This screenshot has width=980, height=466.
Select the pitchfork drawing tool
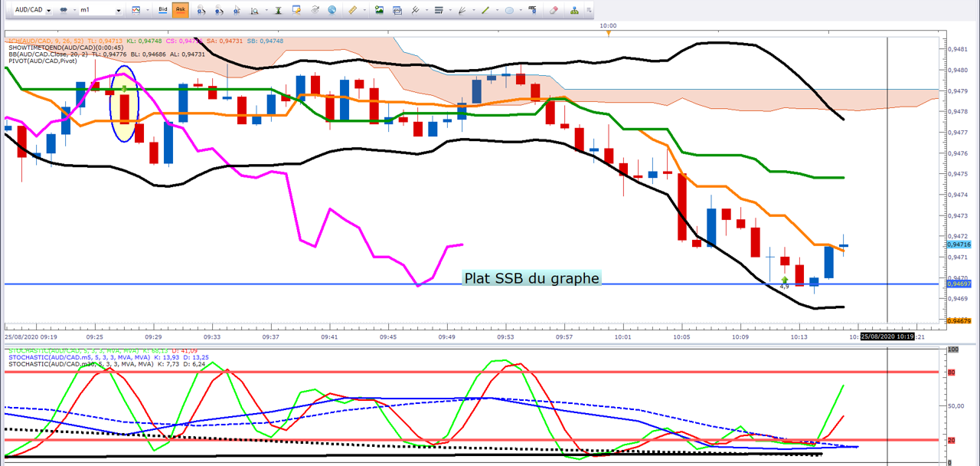[415, 10]
